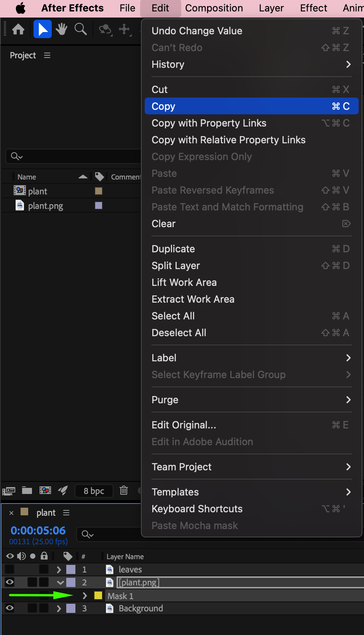Open the Interpret Footage icon
The image size is (364, 635).
click(x=9, y=491)
